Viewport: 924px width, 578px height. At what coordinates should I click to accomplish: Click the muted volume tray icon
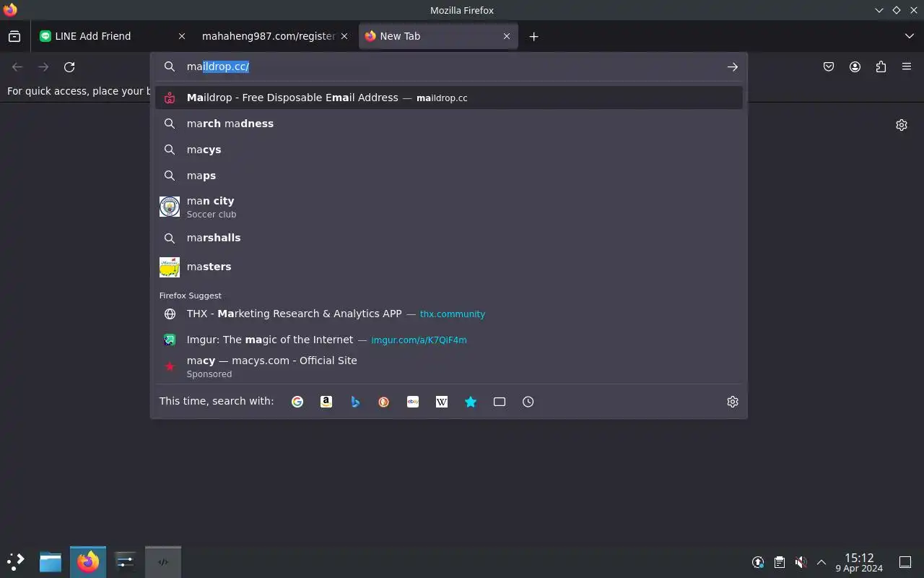click(801, 562)
